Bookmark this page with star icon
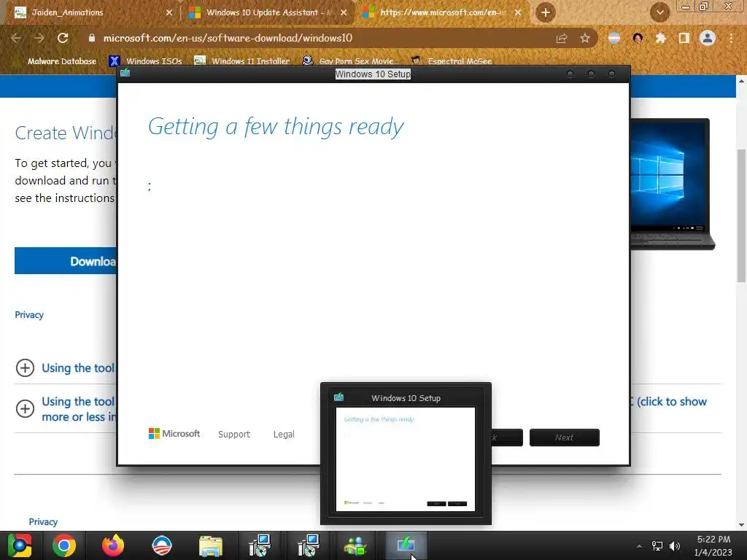The width and height of the screenshot is (747, 560). [x=585, y=39]
